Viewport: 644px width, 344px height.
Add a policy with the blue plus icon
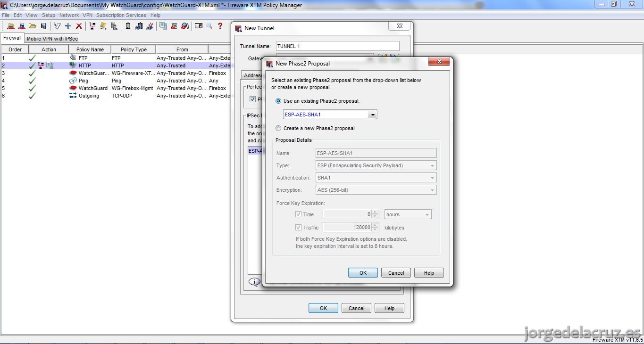pos(68,26)
